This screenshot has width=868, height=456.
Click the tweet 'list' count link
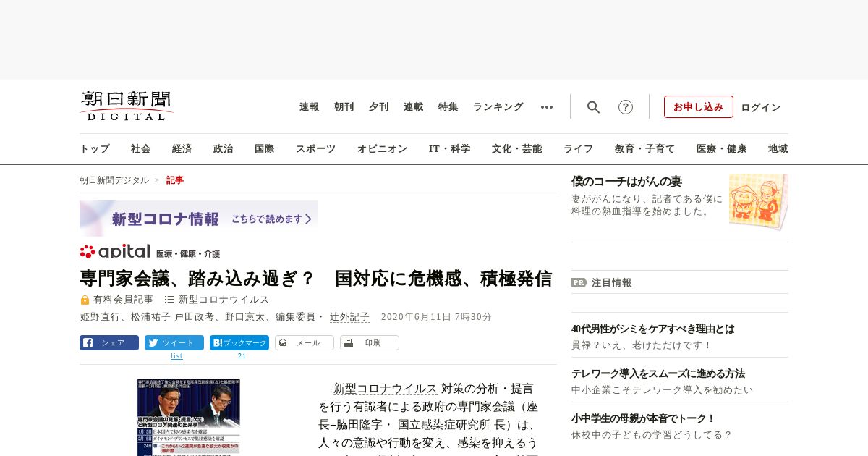[x=176, y=356]
